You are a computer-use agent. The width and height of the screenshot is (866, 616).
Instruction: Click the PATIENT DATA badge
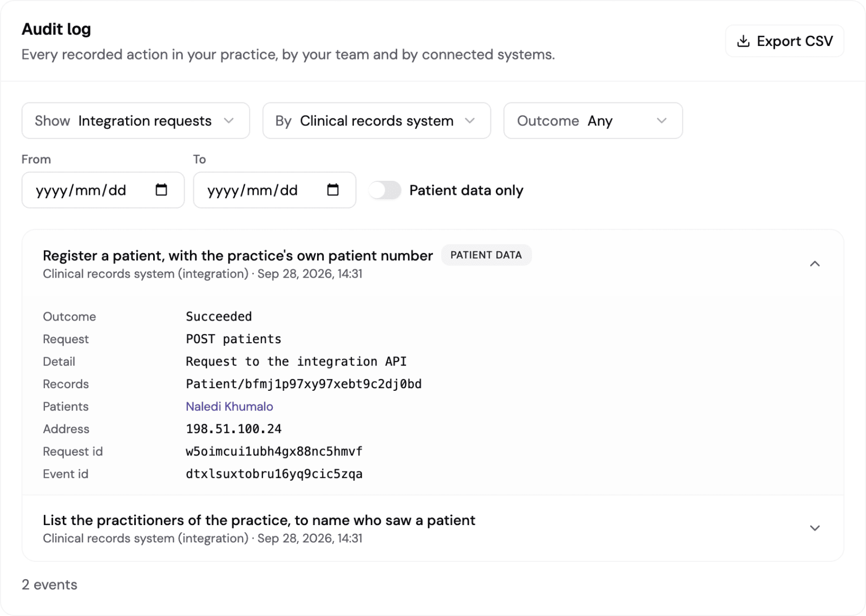tap(486, 255)
